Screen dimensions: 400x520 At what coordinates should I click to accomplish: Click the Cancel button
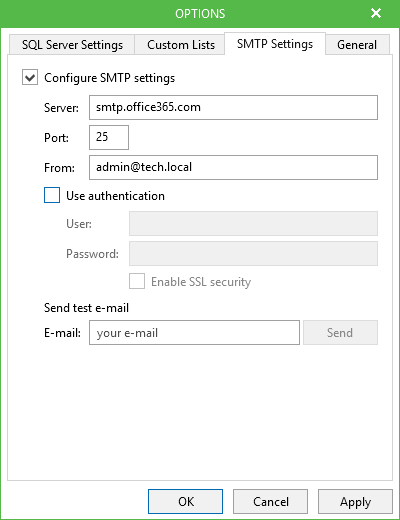pyautogui.click(x=270, y=501)
